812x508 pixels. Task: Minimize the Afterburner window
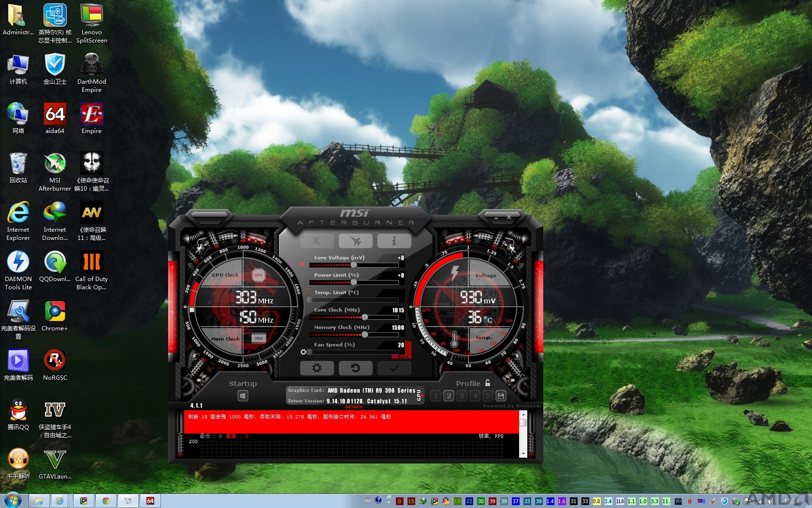[x=496, y=218]
